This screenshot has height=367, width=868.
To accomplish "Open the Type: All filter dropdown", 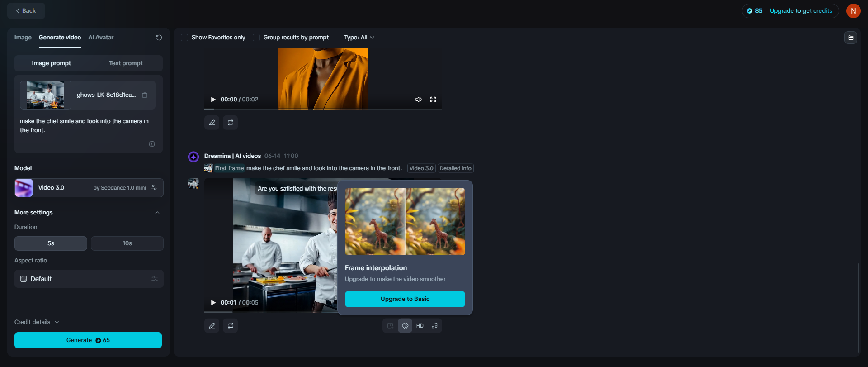I will (x=359, y=38).
